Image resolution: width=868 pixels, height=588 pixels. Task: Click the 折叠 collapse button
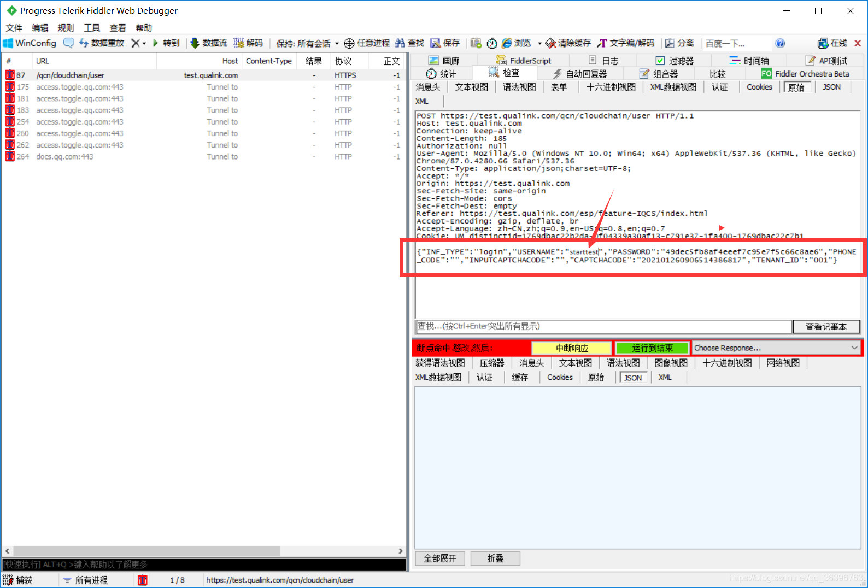tap(495, 558)
